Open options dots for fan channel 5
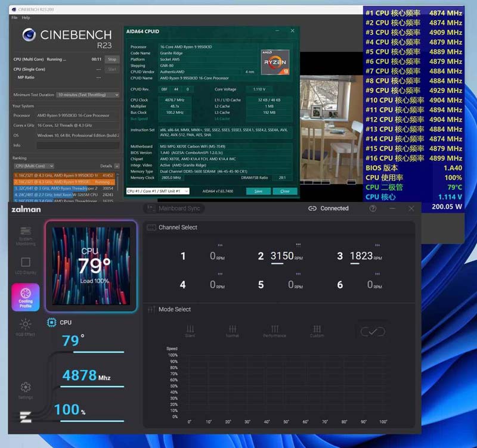The height and width of the screenshot is (448, 477). pos(298,274)
